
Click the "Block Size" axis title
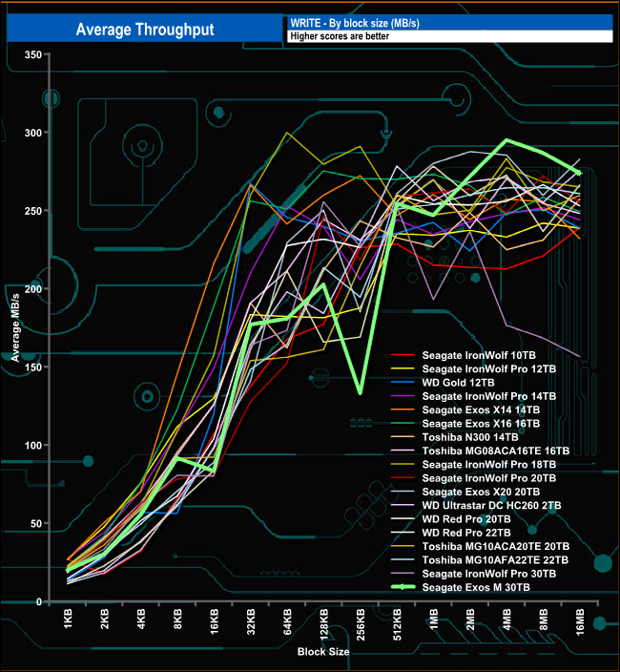point(323,652)
